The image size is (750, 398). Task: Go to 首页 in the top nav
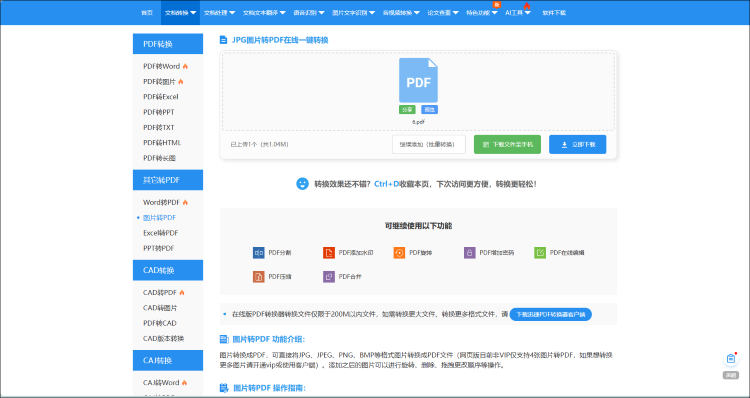coord(147,13)
